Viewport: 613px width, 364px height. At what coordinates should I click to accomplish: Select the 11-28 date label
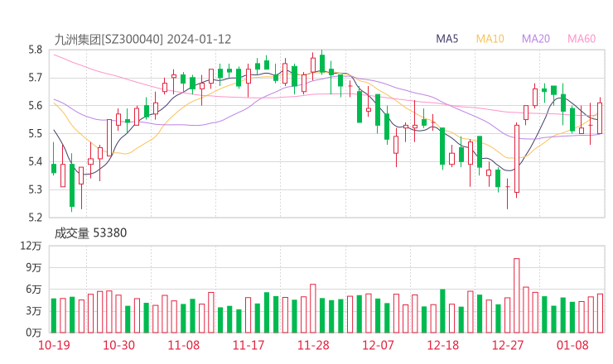pos(313,345)
